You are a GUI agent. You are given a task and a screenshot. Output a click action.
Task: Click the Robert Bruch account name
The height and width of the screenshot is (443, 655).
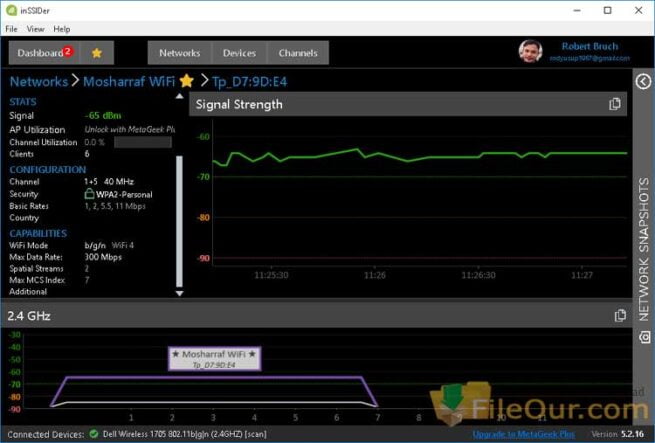(589, 46)
